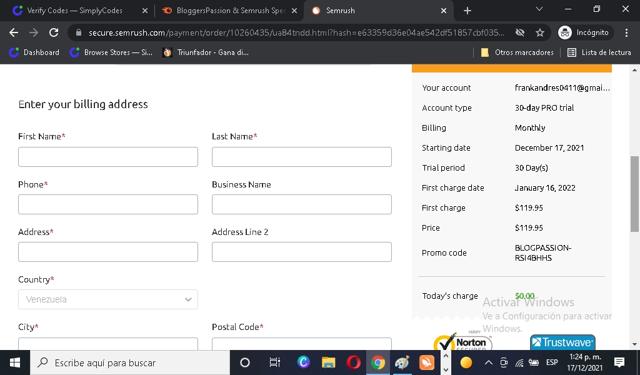
Task: Click the taskbar search box
Action: point(130,363)
